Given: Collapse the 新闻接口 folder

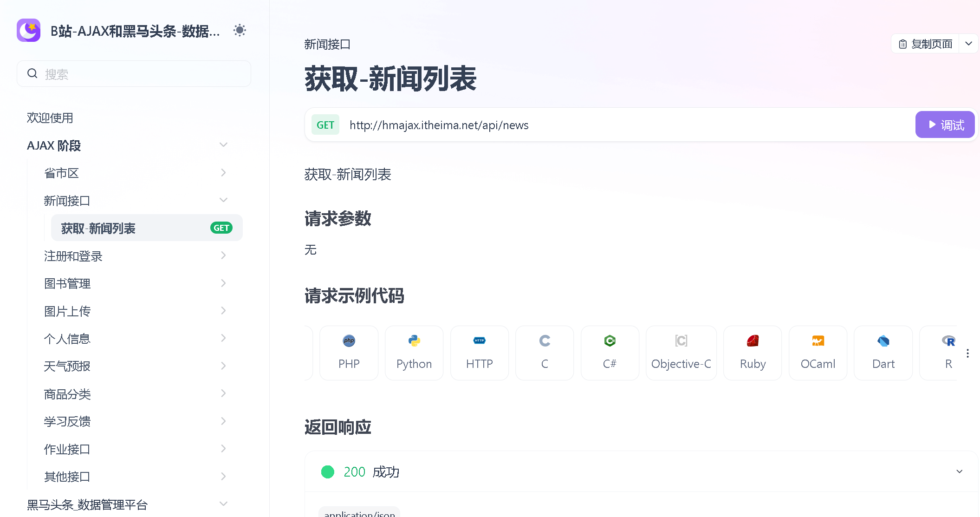Looking at the screenshot, I should tap(223, 200).
